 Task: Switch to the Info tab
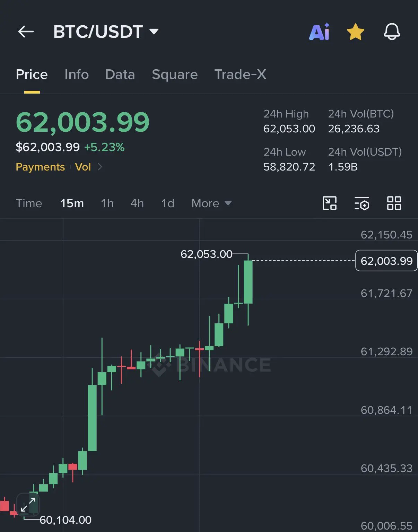77,75
